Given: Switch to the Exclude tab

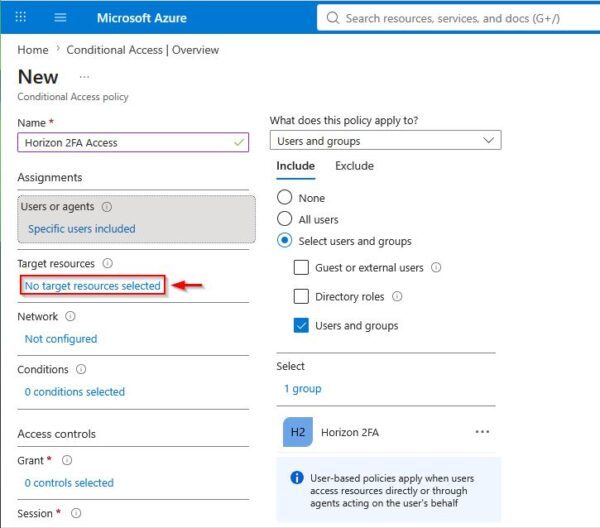Looking at the screenshot, I should point(354,166).
